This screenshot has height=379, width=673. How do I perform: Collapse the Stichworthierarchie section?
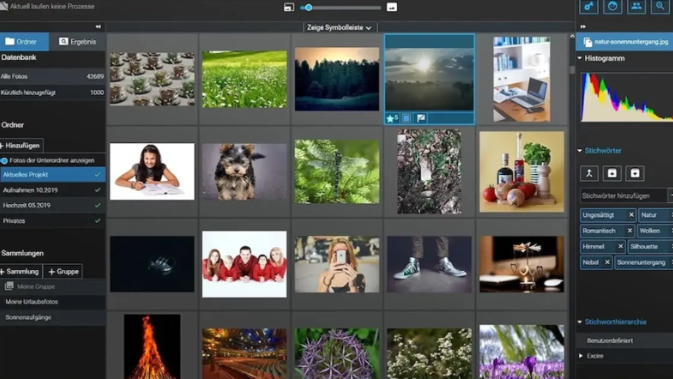(x=580, y=321)
